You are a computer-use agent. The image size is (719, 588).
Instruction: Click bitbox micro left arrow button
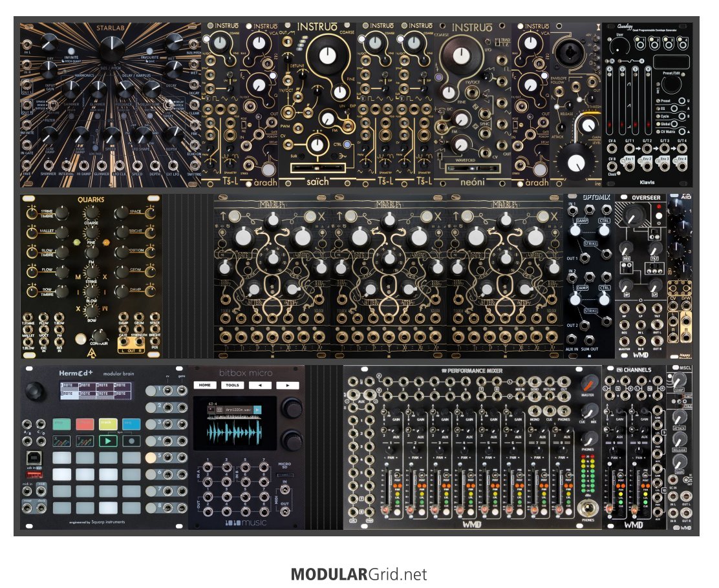point(259,385)
